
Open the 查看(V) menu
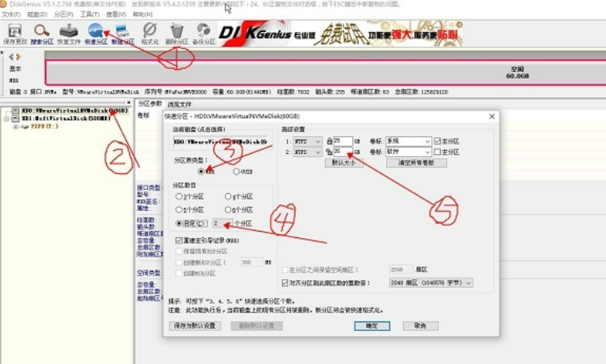(116, 14)
